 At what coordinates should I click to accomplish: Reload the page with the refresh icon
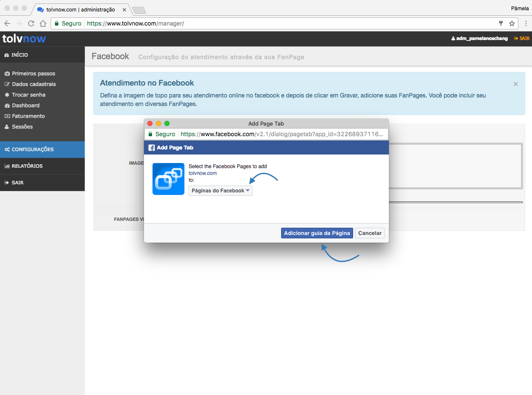pyautogui.click(x=31, y=23)
